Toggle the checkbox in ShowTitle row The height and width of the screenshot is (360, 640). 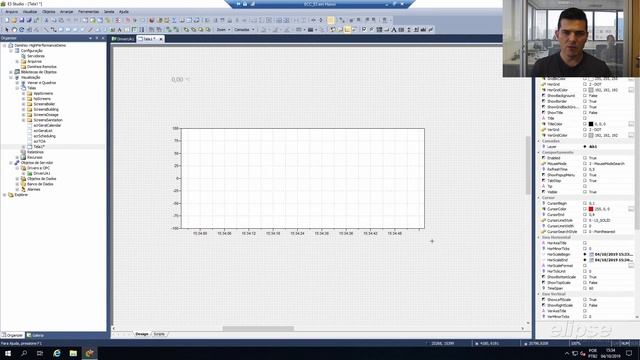point(585,113)
